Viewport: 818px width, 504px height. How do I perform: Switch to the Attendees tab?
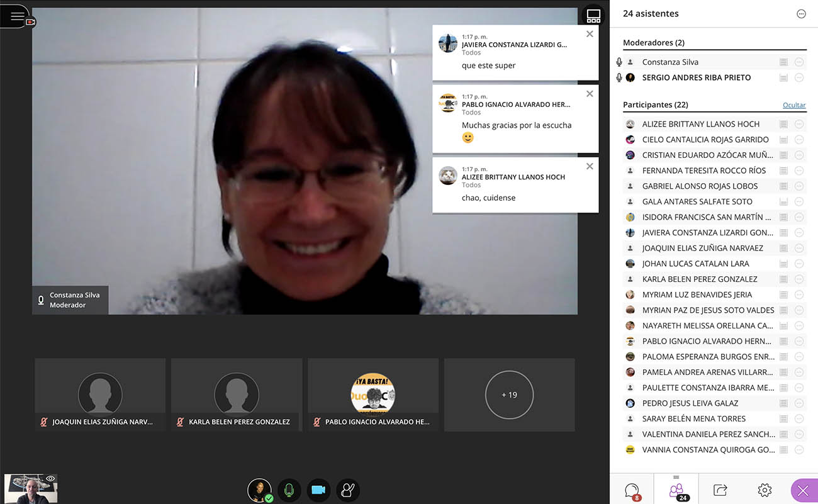[x=676, y=490]
